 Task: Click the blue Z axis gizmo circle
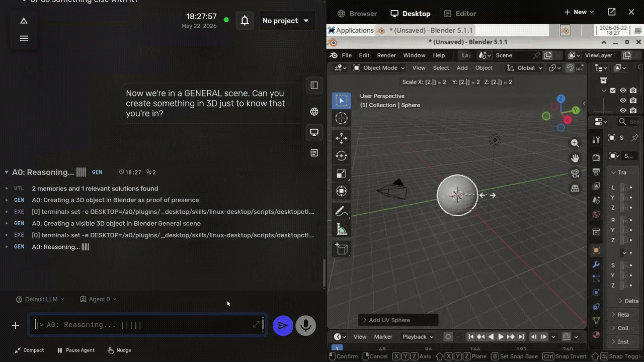click(x=561, y=99)
